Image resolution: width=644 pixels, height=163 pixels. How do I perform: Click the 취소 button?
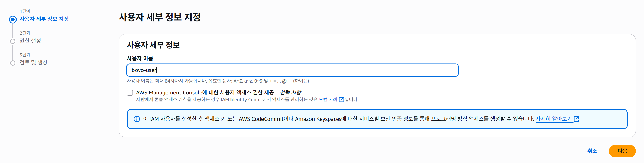coord(592,151)
